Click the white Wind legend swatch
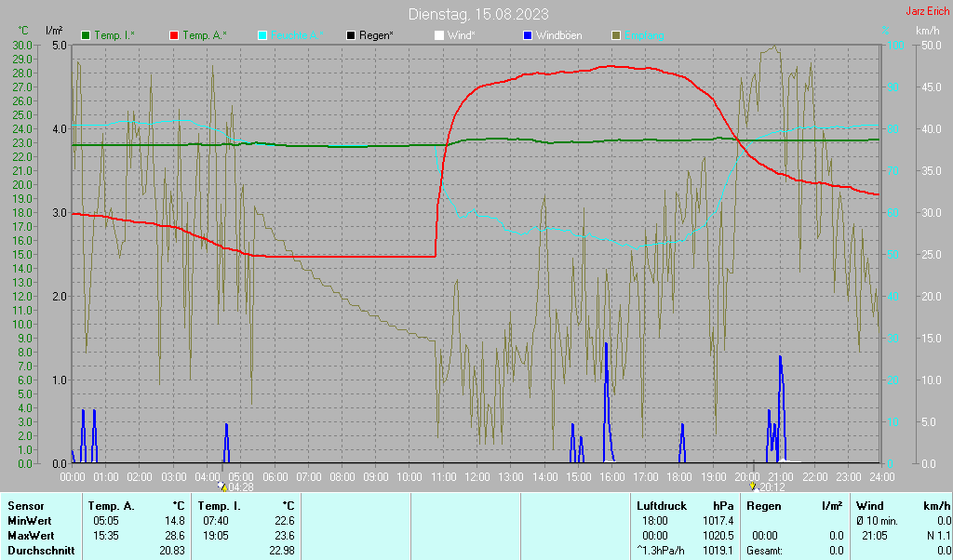 [439, 35]
